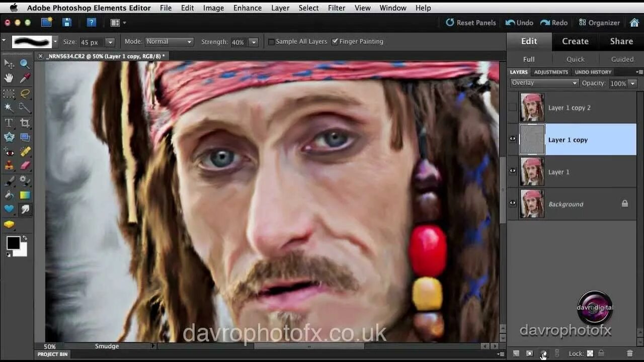This screenshot has width=644, height=362.
Task: Open the Opacity 100% dropdown
Action: [x=633, y=83]
